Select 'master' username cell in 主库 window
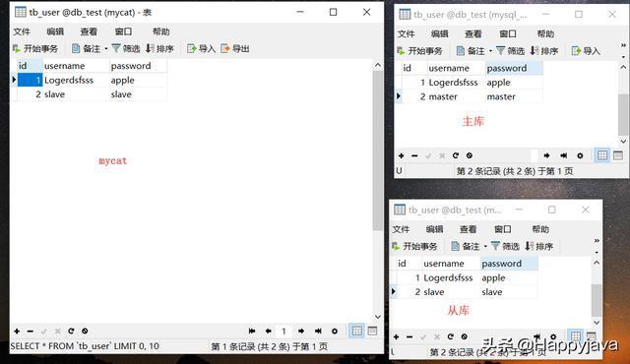Image resolution: width=630 pixels, height=364 pixels. click(456, 96)
